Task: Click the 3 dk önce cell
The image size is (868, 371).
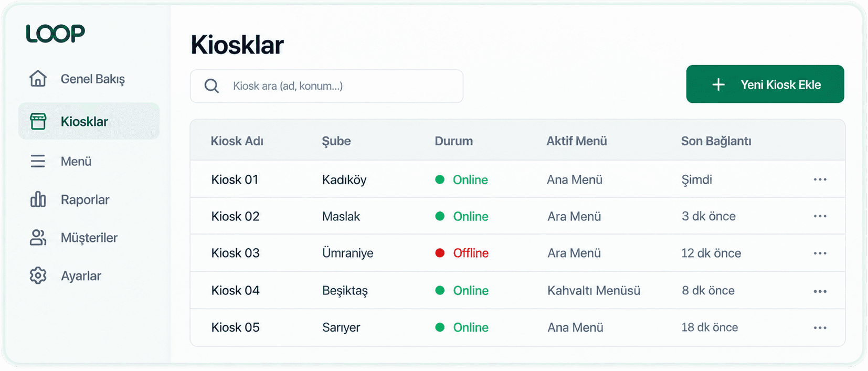Action: [708, 216]
